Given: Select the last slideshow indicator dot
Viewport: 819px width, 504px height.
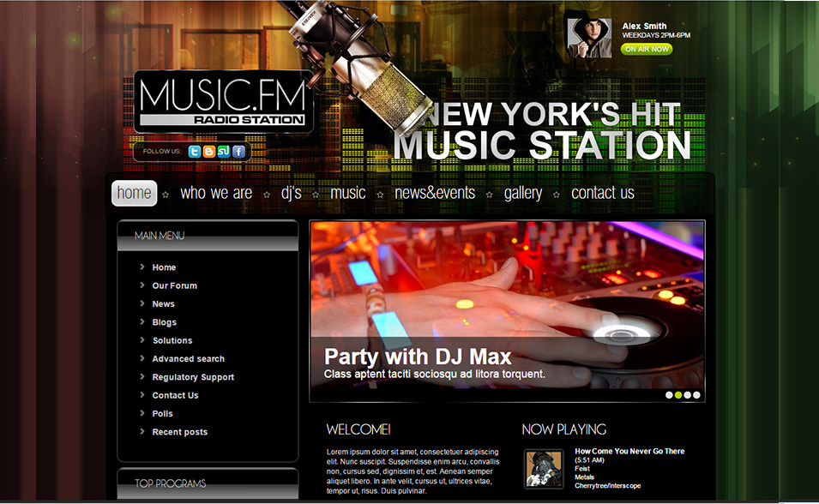Looking at the screenshot, I should 696,394.
